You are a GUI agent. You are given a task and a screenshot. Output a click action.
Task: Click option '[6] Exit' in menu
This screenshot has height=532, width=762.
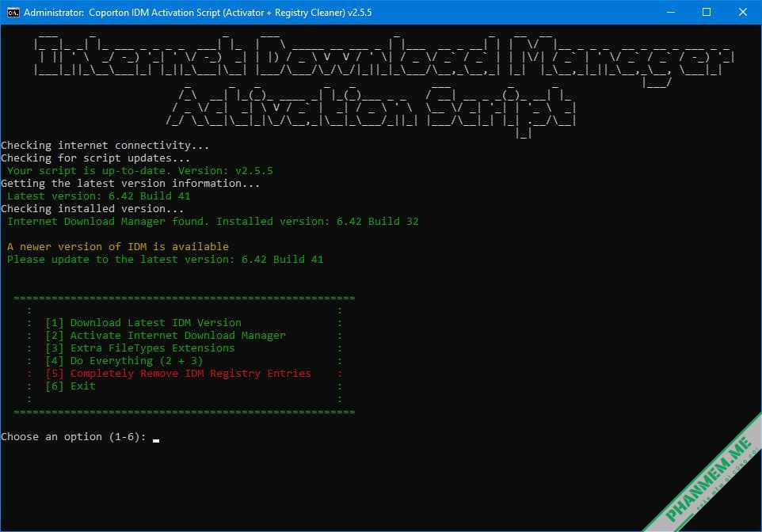(70, 386)
